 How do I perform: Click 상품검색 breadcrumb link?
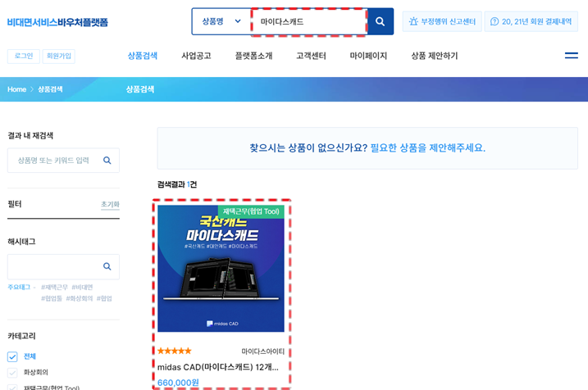click(x=50, y=89)
